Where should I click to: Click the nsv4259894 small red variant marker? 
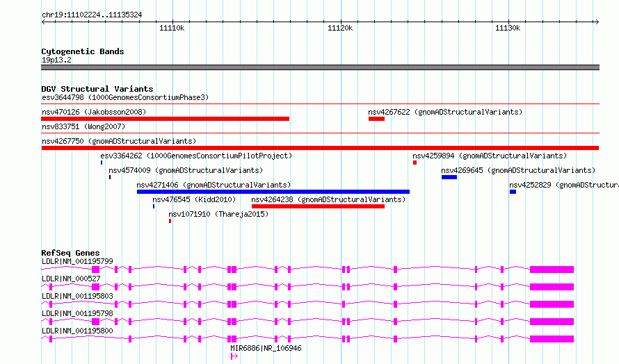(x=415, y=163)
